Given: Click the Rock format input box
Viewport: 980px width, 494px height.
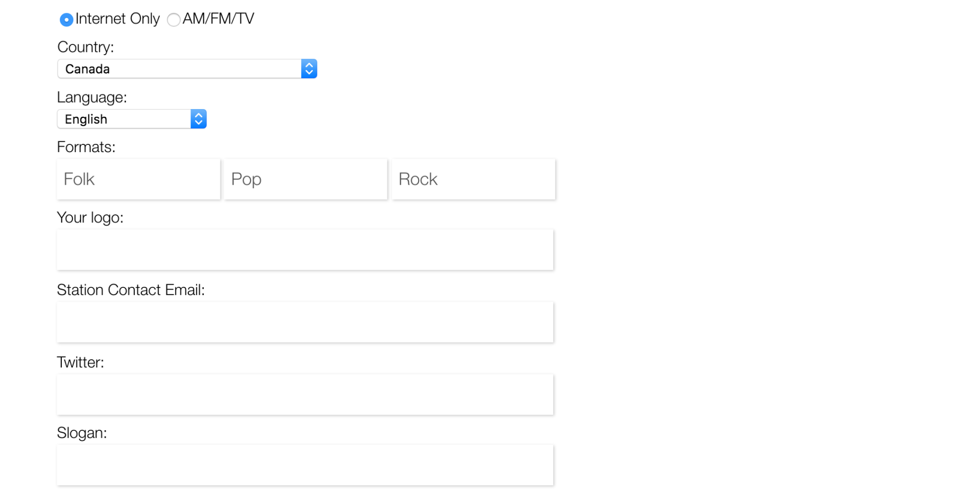Looking at the screenshot, I should [x=473, y=179].
